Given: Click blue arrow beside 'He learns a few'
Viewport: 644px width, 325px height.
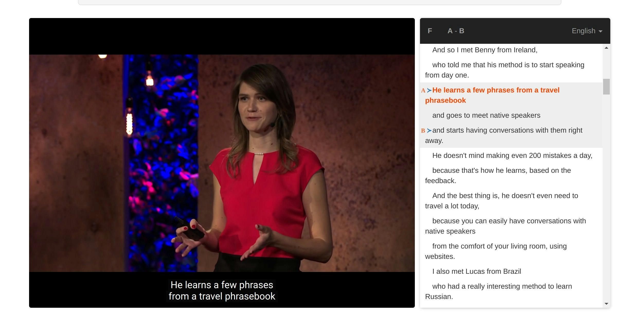Looking at the screenshot, I should (x=429, y=90).
